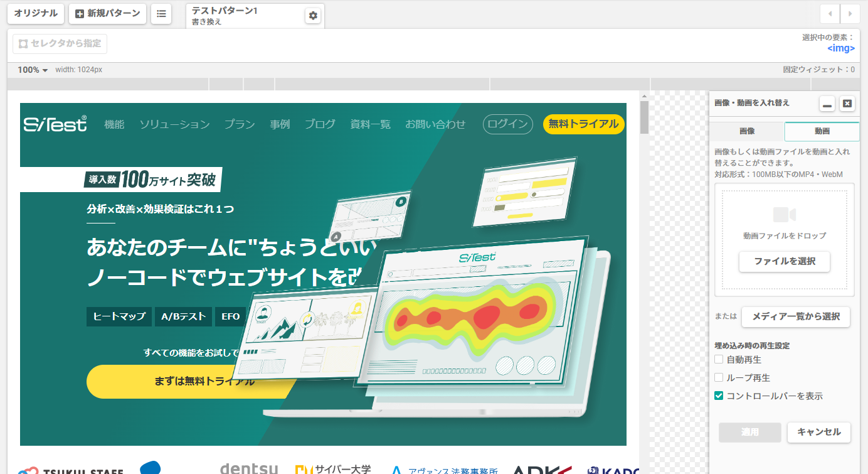Click the 無料トライアル header button

coord(583,124)
